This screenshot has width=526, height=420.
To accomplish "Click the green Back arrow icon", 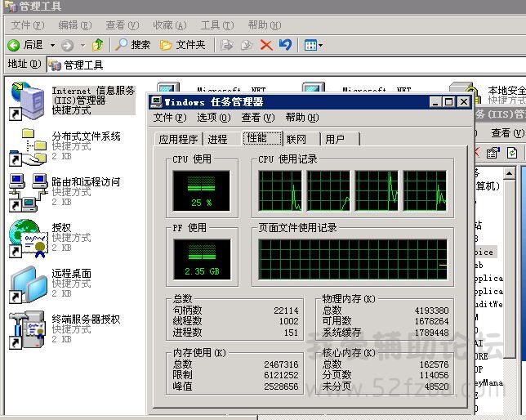I will click(14, 45).
